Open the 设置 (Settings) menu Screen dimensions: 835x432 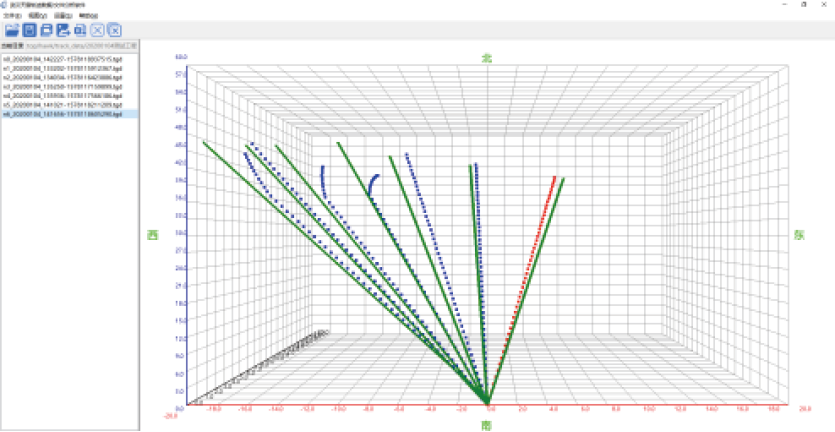click(x=63, y=17)
